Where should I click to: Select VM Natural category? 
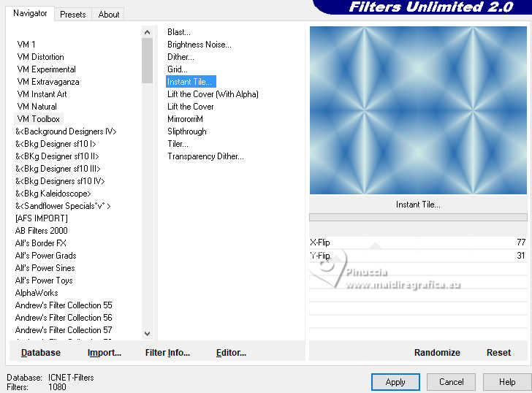pos(37,107)
